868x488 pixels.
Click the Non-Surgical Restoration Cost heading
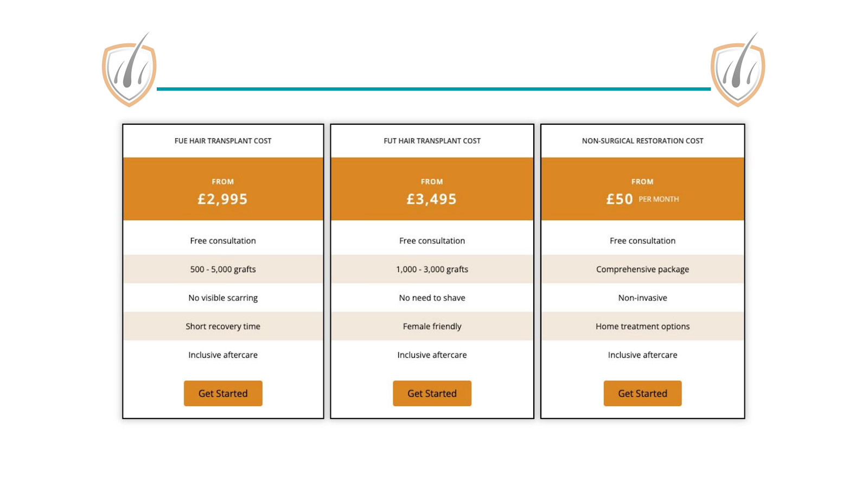642,141
